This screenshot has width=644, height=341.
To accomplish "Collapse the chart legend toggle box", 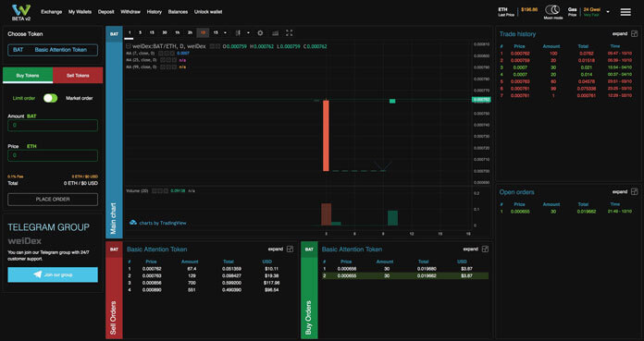I will point(129,46).
